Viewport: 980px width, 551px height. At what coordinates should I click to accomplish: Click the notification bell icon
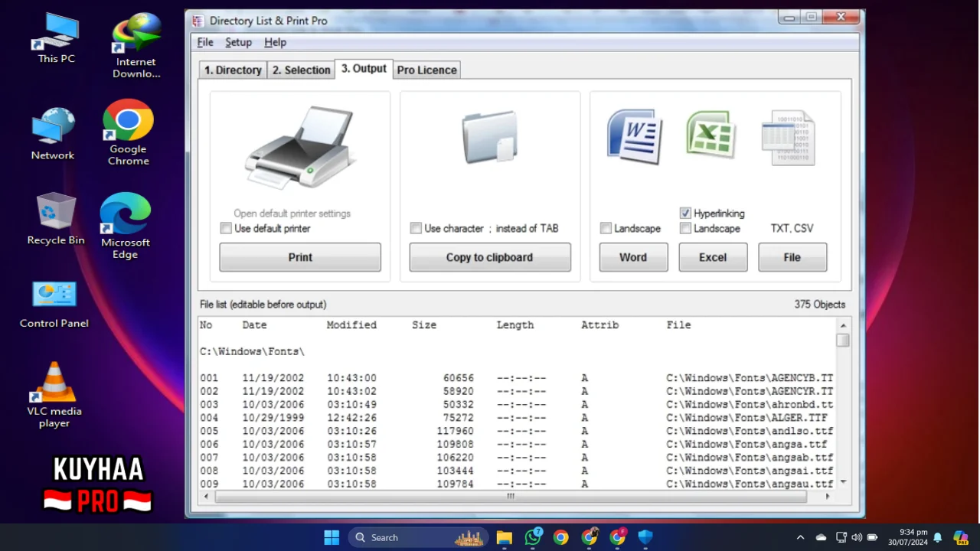pyautogui.click(x=937, y=537)
